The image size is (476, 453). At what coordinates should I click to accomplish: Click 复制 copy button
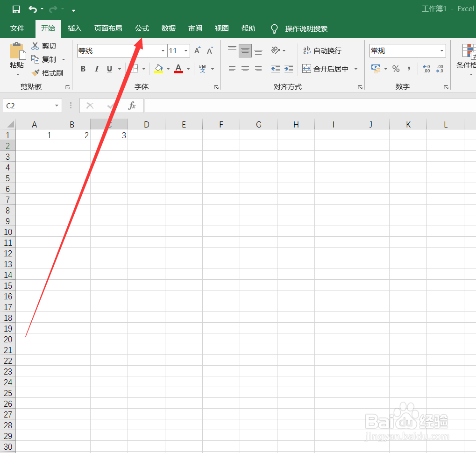[44, 59]
